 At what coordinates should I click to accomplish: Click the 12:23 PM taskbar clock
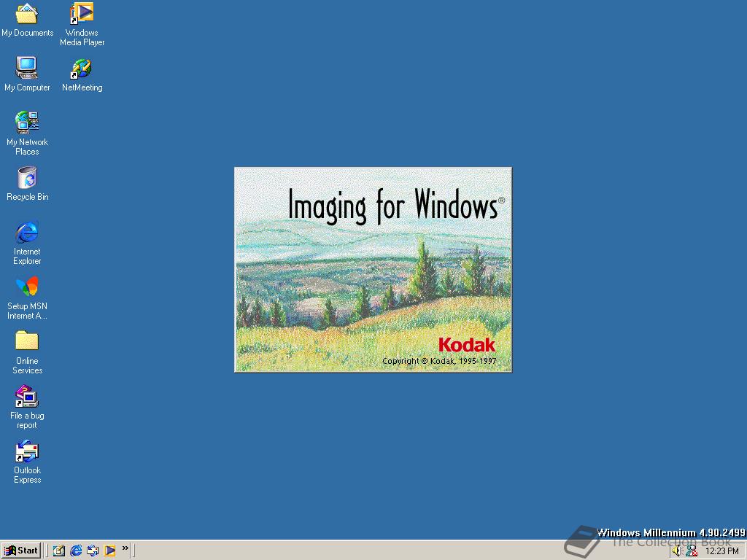click(721, 551)
